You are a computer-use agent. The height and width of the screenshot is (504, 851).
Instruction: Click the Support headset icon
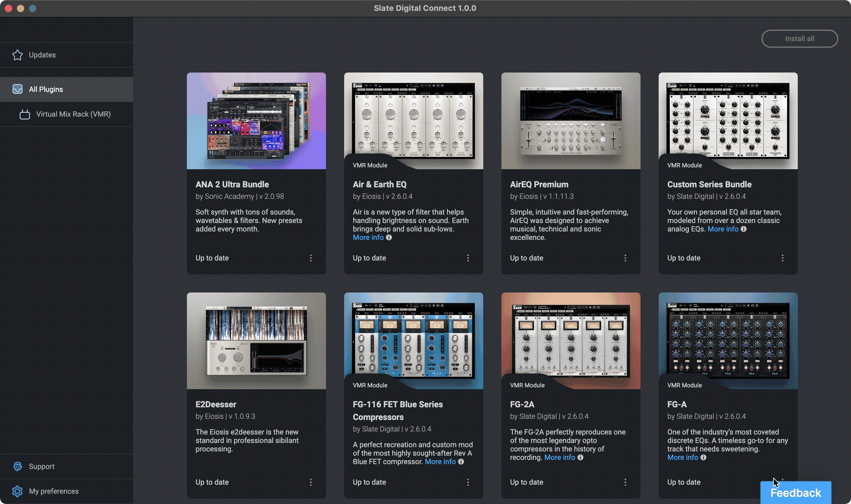[x=17, y=467]
